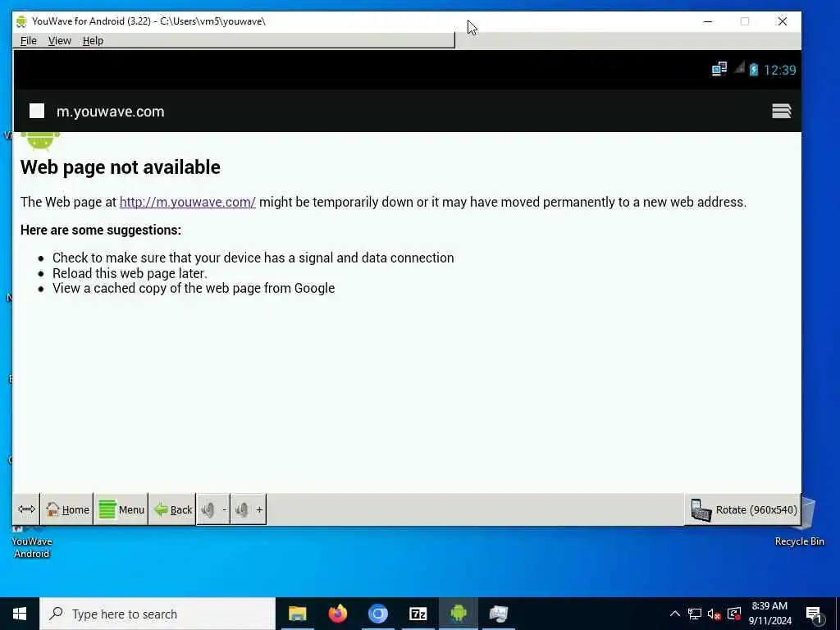Click the m.youwave.com address bar
This screenshot has height=630, width=840.
(x=111, y=112)
